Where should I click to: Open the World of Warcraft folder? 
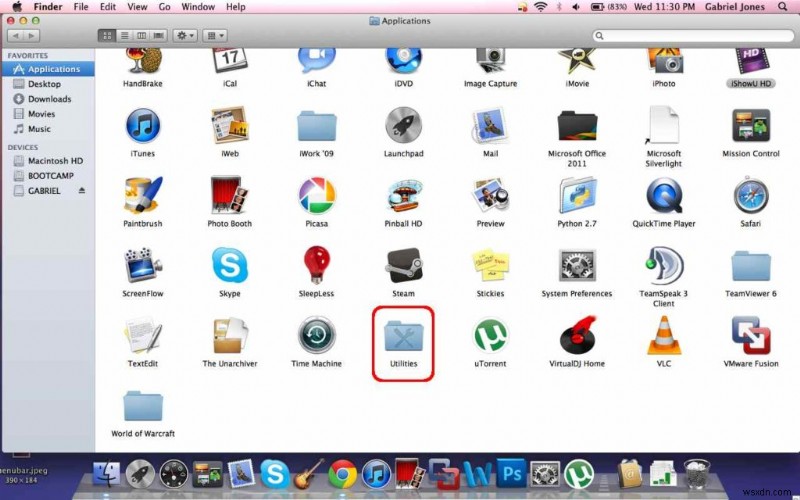(x=143, y=406)
